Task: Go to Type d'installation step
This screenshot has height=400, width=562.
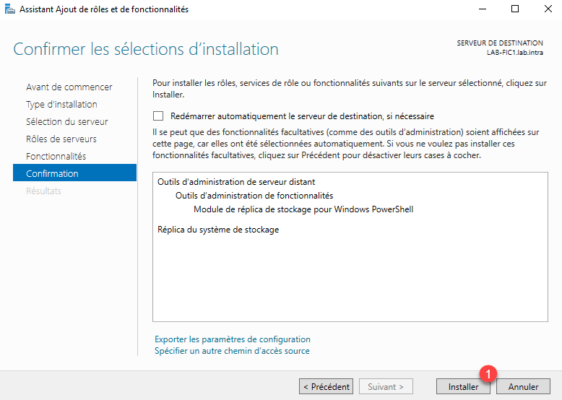Action: tap(62, 104)
